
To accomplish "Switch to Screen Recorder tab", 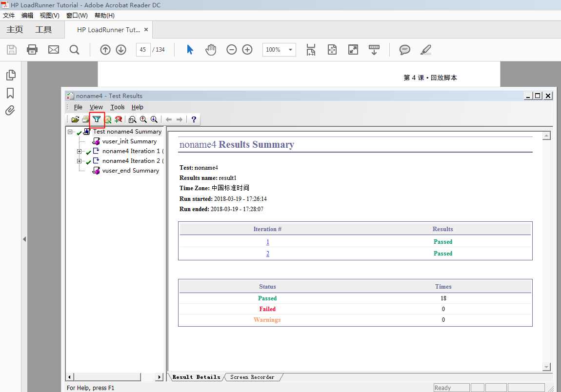I will click(252, 377).
